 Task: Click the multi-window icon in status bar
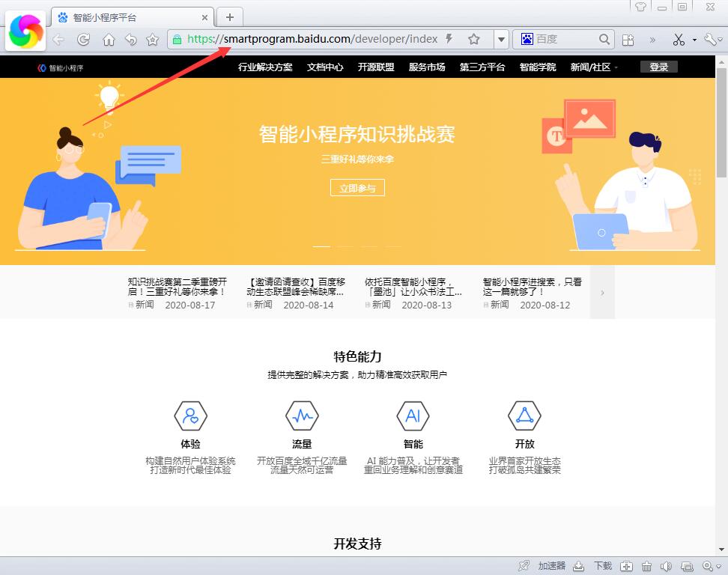687,566
